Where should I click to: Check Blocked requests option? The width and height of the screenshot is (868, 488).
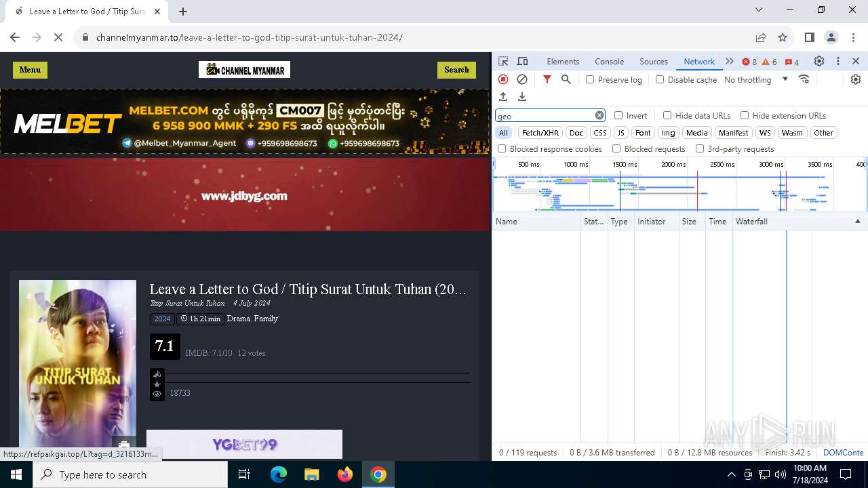point(616,148)
